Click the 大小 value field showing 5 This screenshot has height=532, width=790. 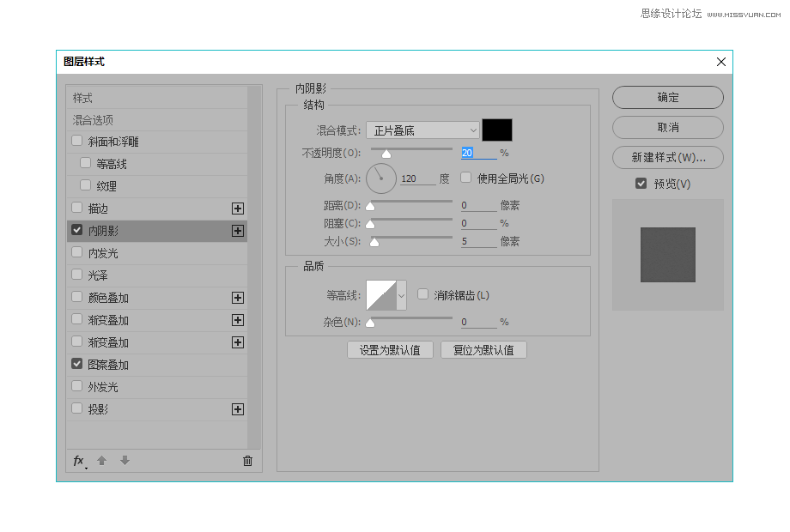click(x=478, y=242)
